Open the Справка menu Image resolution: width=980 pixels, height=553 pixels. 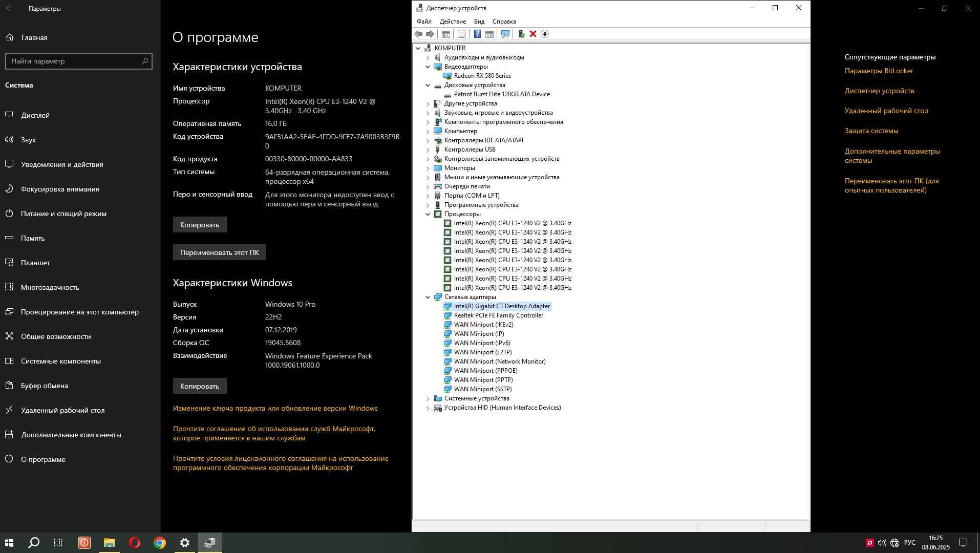tap(504, 22)
